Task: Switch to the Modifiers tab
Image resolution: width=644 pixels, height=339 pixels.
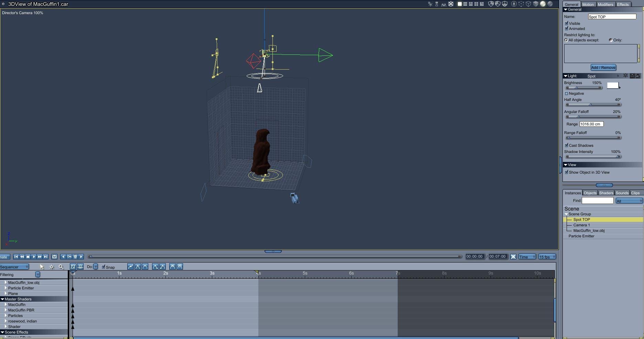Action: click(605, 4)
